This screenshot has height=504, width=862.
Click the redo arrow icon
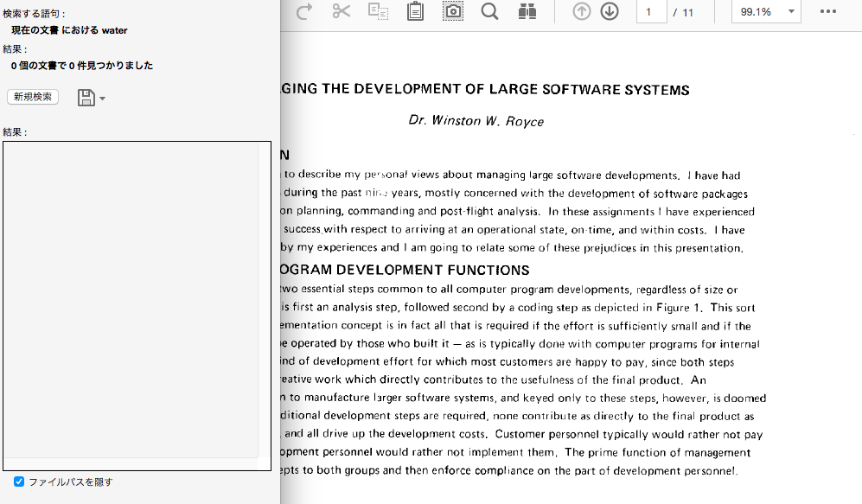coord(304,11)
